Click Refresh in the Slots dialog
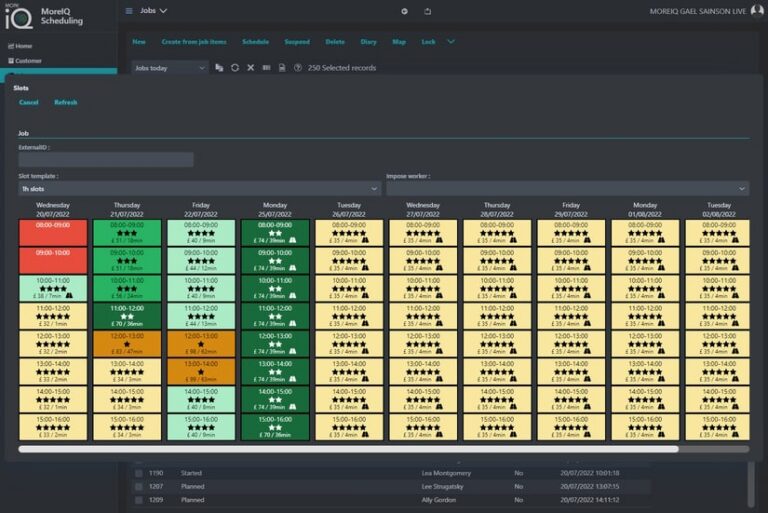The height and width of the screenshot is (513, 768). coord(66,102)
